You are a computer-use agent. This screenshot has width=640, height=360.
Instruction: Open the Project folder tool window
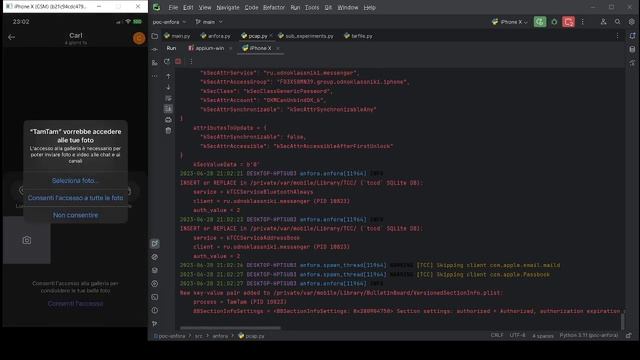[x=155, y=36]
